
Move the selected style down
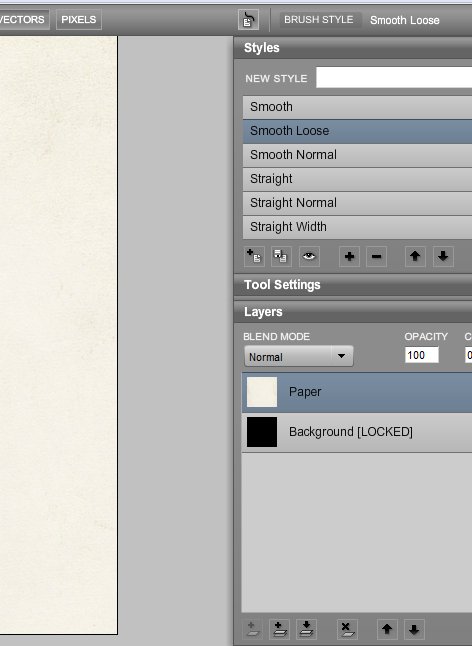tap(443, 256)
